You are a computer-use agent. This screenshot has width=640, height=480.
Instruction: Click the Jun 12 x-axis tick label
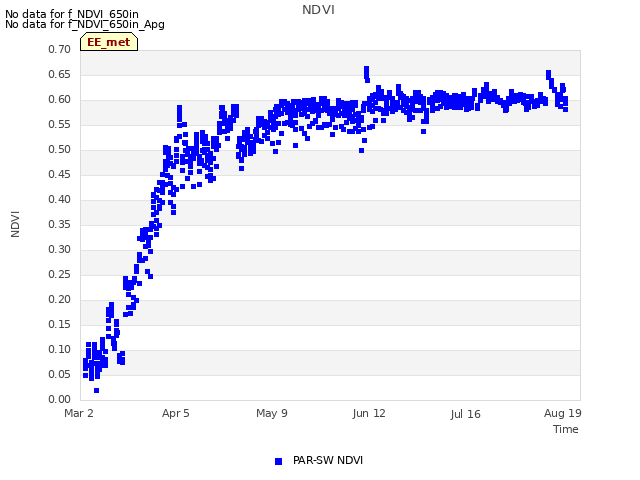pyautogui.click(x=369, y=413)
